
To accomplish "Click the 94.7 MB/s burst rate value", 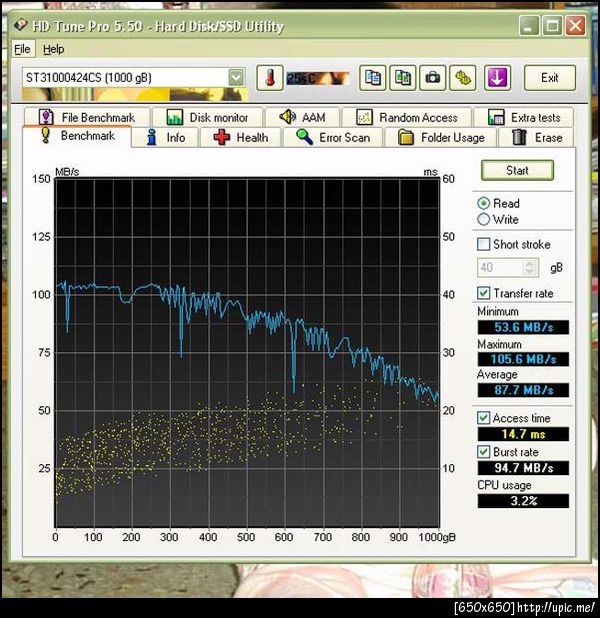I will 523,468.
